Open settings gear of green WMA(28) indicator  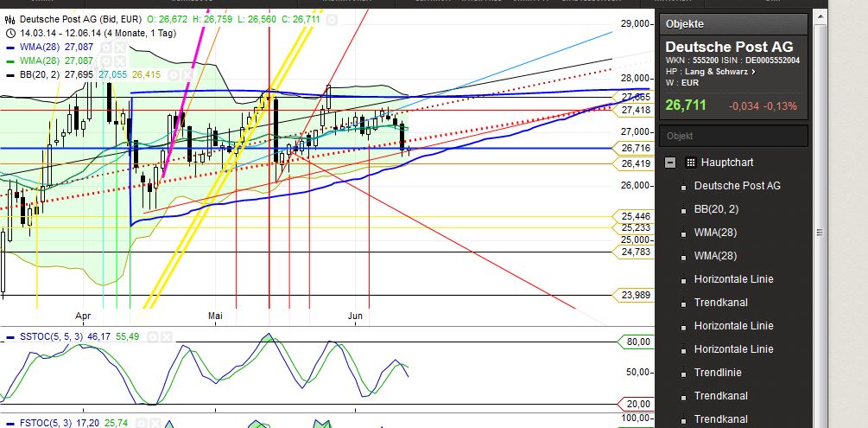pos(107,61)
